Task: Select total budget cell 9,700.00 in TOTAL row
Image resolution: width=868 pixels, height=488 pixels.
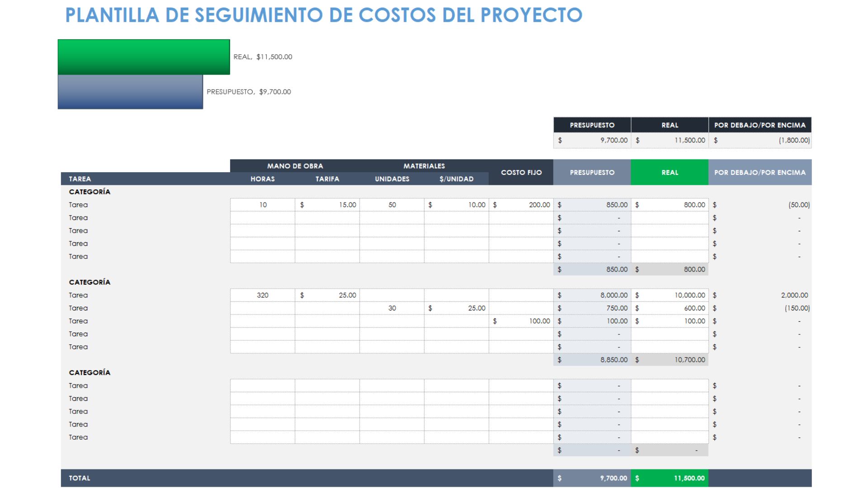Action: pos(592,478)
